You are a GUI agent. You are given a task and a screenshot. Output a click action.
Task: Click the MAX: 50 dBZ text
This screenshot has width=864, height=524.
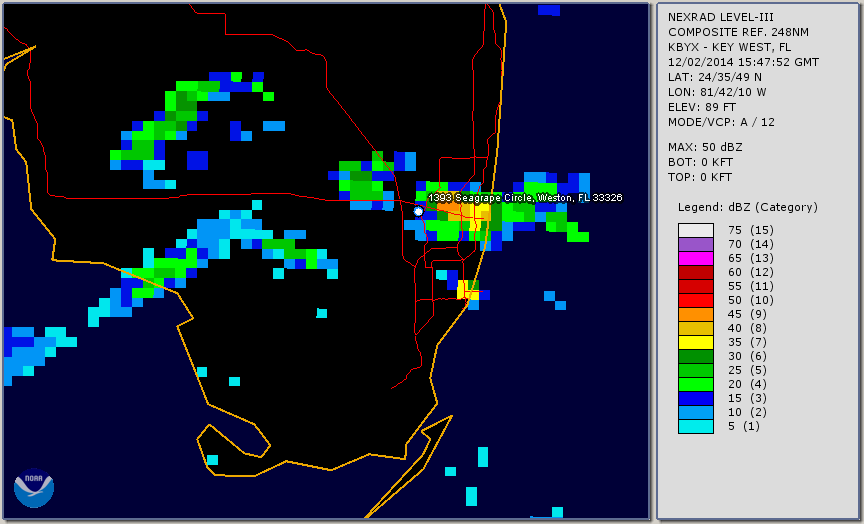pyautogui.click(x=705, y=148)
